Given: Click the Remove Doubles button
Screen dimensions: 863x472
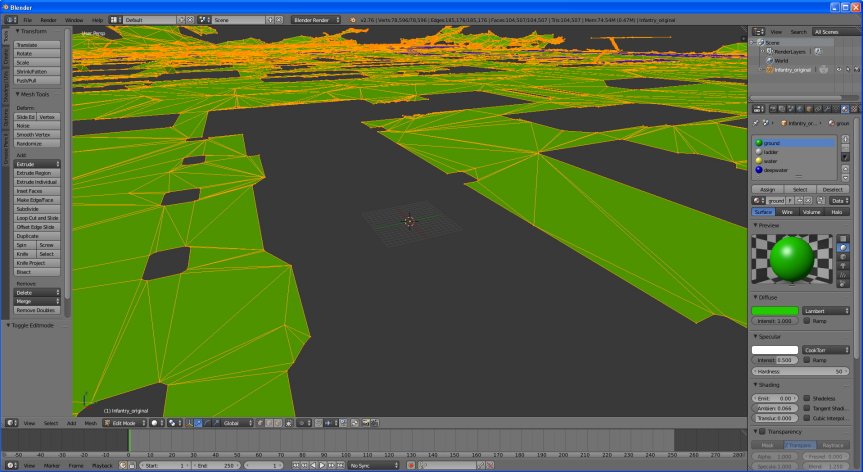Looking at the screenshot, I should pyautogui.click(x=37, y=310).
